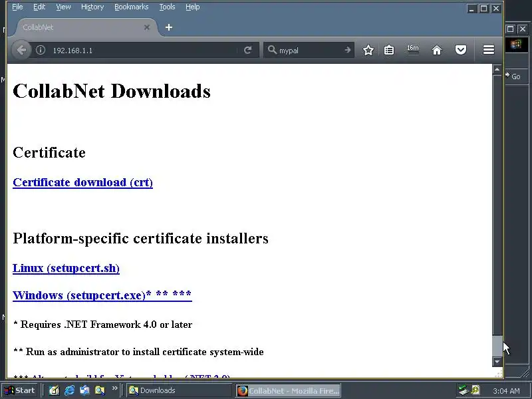Go to the browser home page
The height and width of the screenshot is (399, 532).
point(437,51)
